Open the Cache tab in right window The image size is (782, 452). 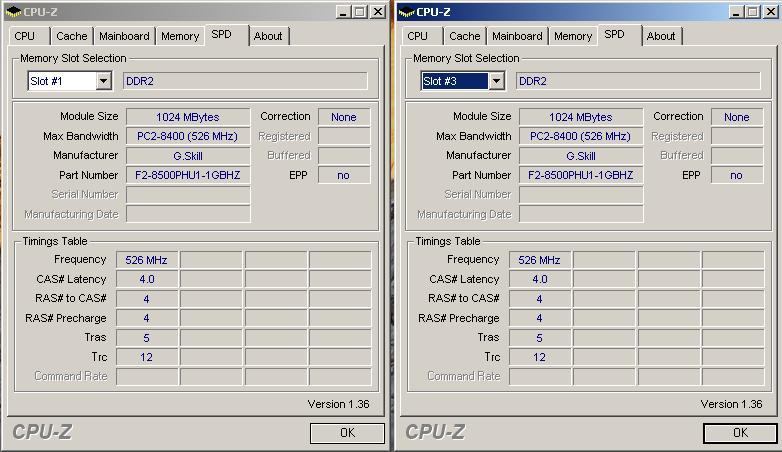(464, 36)
